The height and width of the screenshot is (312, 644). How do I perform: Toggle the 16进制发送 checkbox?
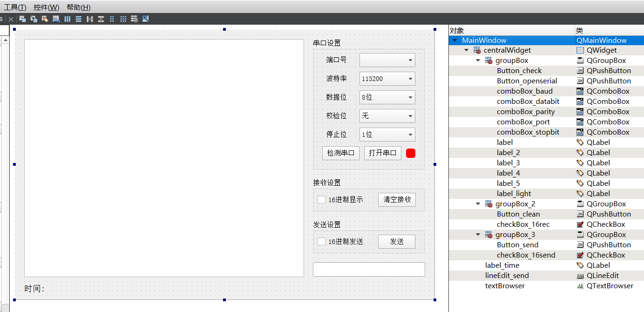321,242
